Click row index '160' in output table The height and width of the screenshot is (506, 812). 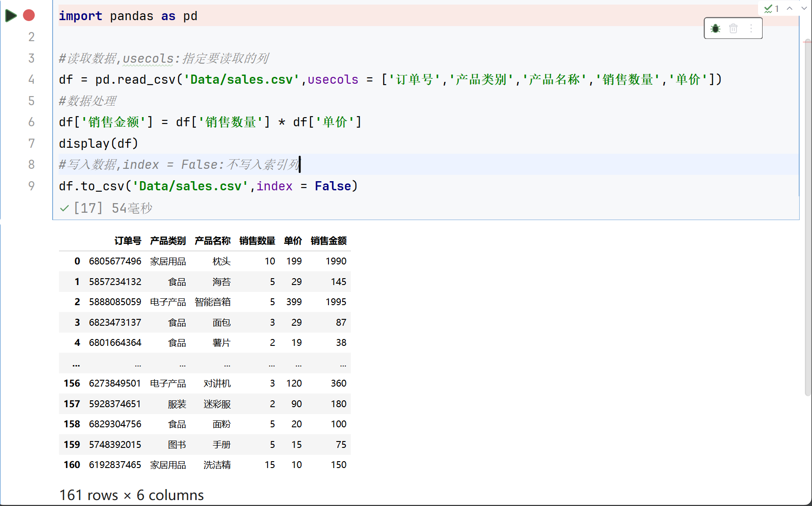[x=72, y=465]
